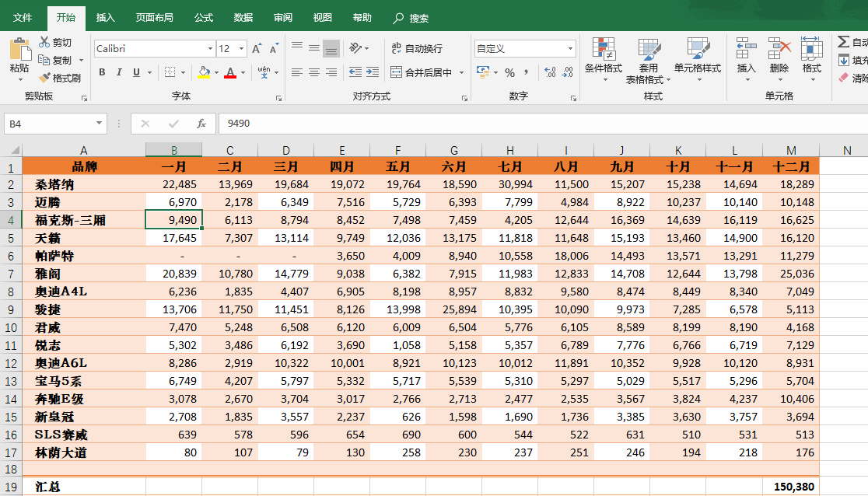The width and height of the screenshot is (868, 496).
Task: Switch to the 公式 formulas tab
Action: click(204, 18)
